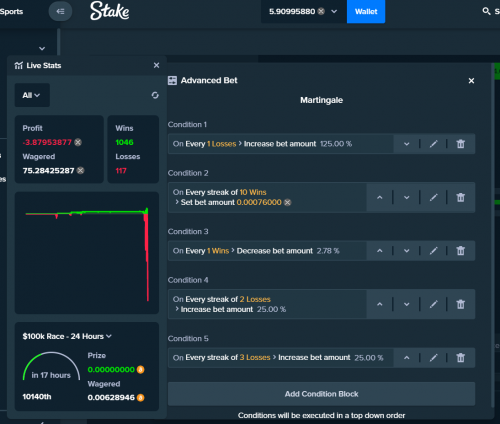Close the Live Stats panel
Viewport: 500px width, 424px height.
(156, 65)
